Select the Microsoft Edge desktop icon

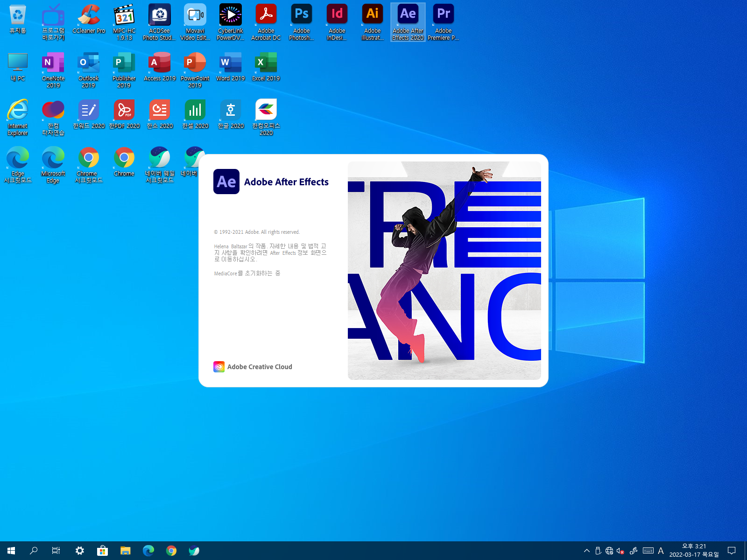[53, 165]
